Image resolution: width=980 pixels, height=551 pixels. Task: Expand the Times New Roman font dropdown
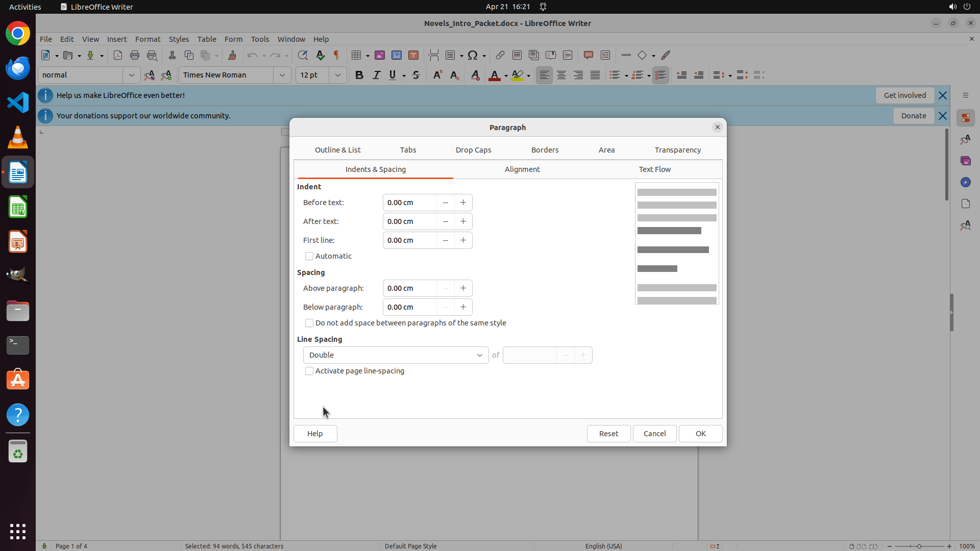pyautogui.click(x=282, y=75)
